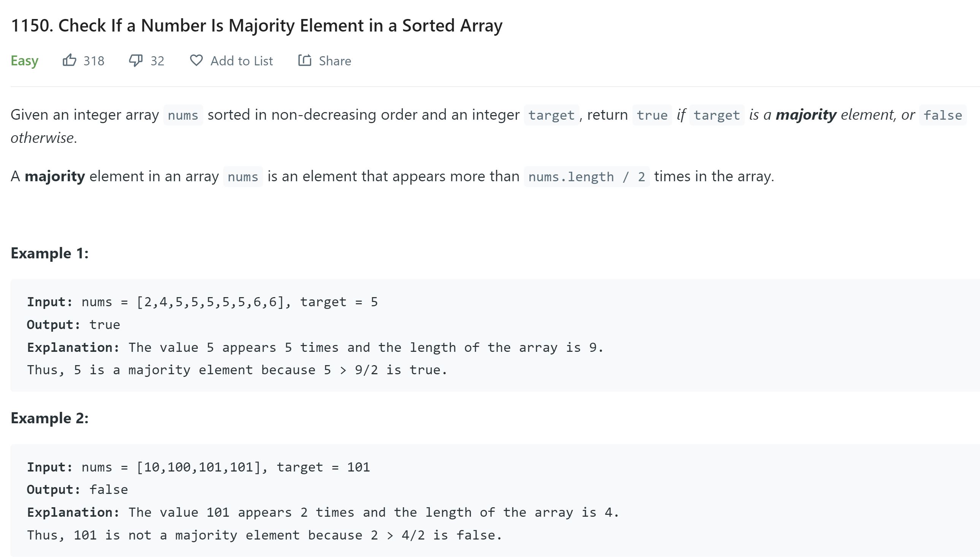Click the heart icon beside Add to List
Viewport: 980px width, 557px height.
pos(196,60)
